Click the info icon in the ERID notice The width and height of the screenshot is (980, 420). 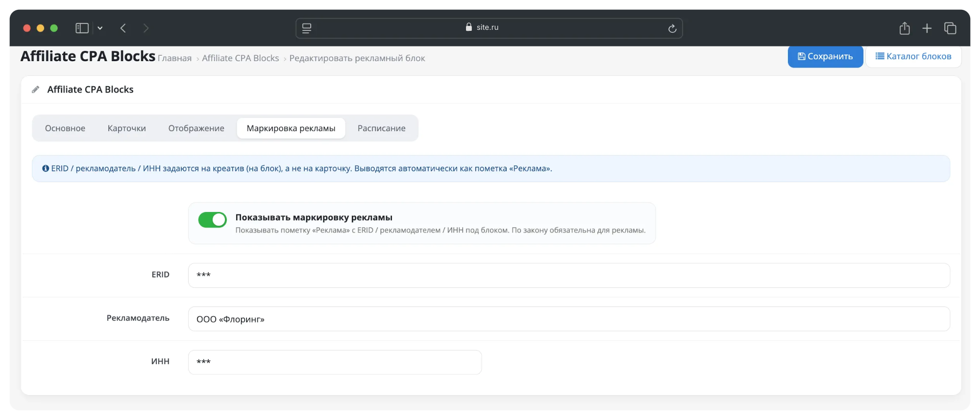point(46,168)
